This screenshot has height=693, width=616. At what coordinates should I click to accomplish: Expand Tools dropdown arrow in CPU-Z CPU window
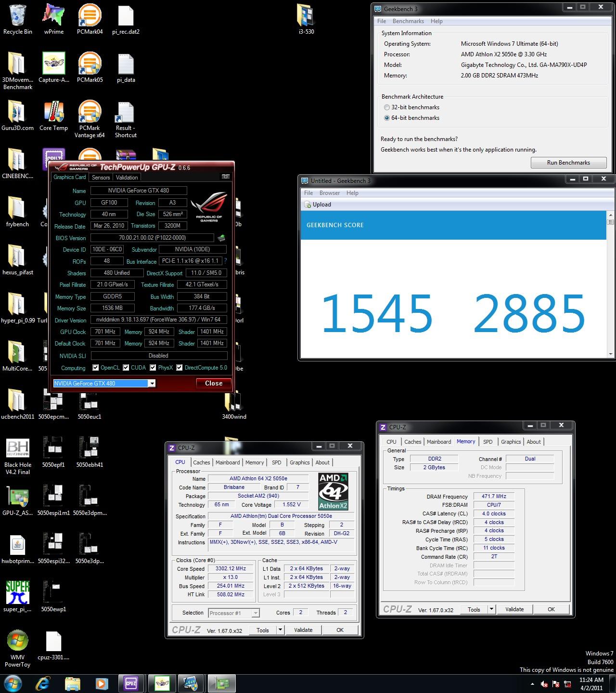click(x=281, y=630)
